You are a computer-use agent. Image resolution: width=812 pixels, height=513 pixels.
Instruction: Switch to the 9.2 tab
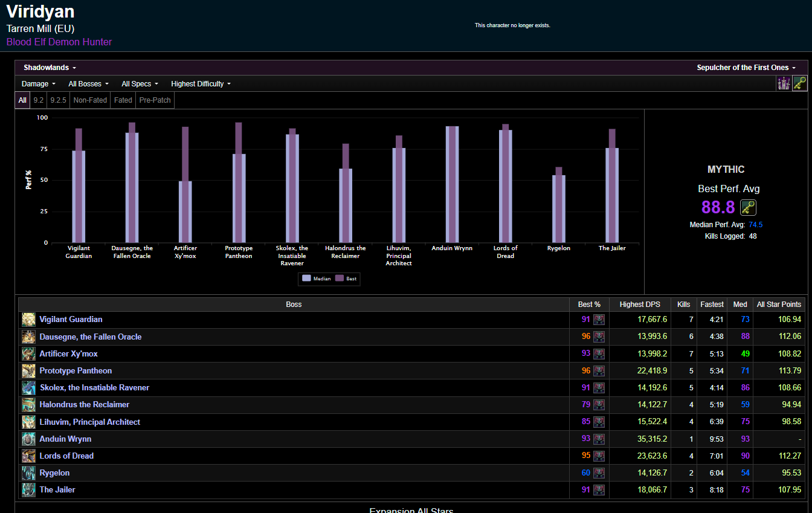[38, 100]
